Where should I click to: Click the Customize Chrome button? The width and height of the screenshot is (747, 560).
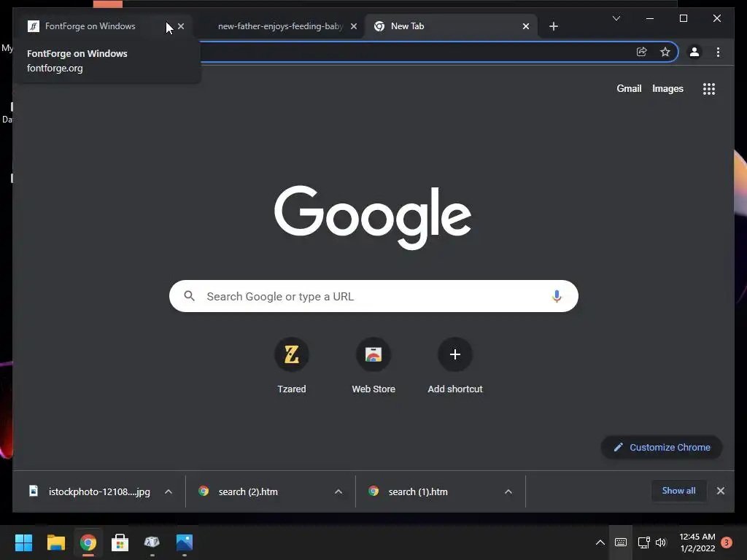[662, 447]
